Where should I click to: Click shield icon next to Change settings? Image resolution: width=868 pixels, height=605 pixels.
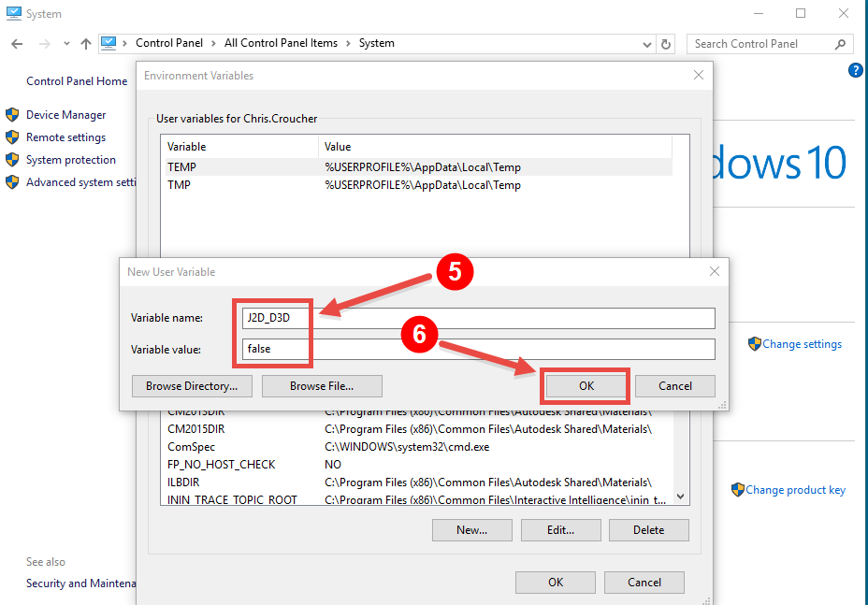coord(755,344)
